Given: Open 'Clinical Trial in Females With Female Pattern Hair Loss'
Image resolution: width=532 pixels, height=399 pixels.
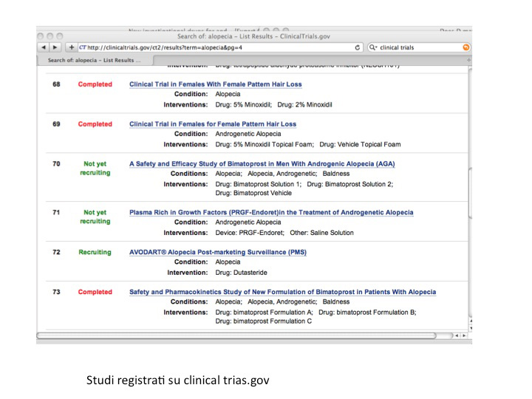Looking at the screenshot, I should [216, 84].
